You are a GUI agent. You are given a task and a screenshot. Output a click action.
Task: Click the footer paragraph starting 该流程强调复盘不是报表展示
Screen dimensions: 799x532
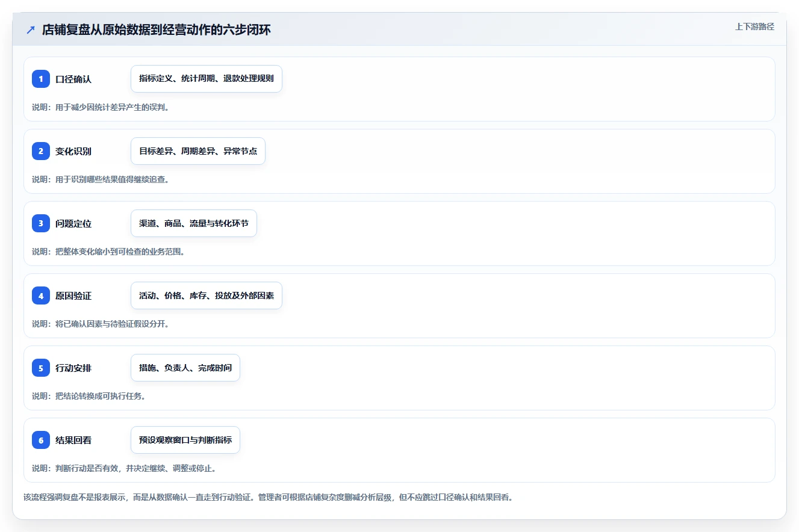tap(268, 497)
